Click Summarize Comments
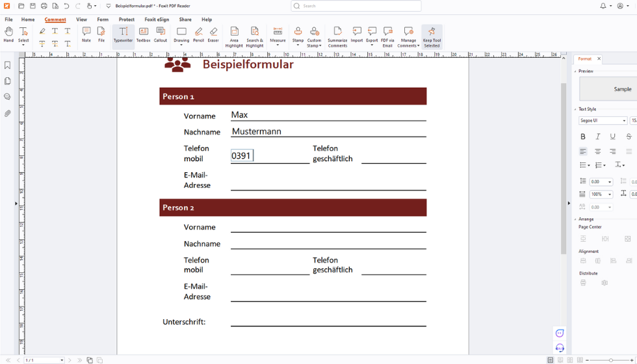Image resolution: width=637 pixels, height=364 pixels. [x=337, y=37]
